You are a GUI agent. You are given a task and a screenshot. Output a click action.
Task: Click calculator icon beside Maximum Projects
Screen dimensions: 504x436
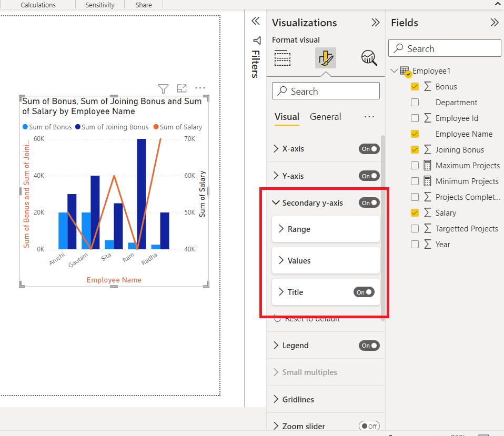[427, 166]
